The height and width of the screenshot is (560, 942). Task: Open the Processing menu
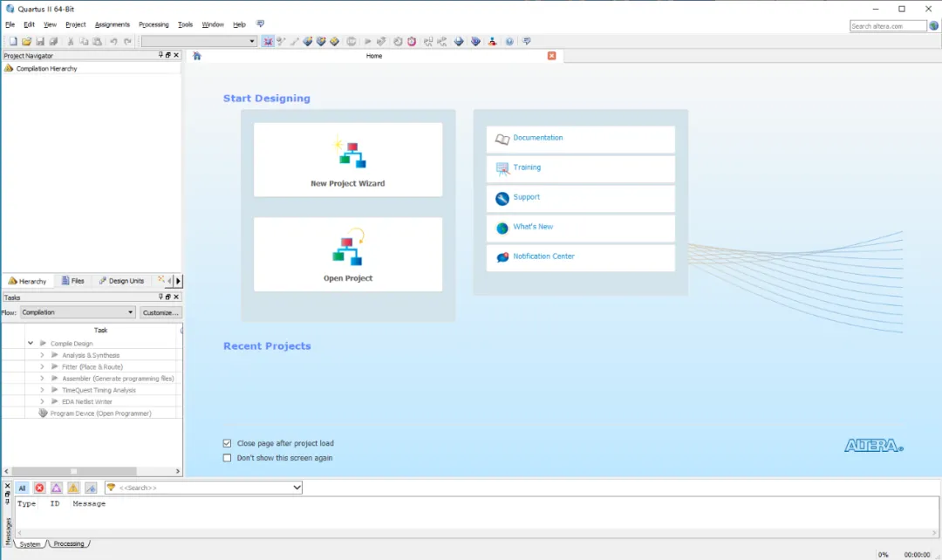[154, 24]
